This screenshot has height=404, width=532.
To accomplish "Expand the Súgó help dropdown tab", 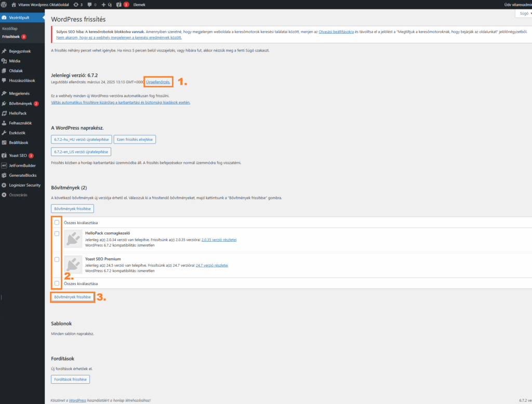I will pos(522,15).
